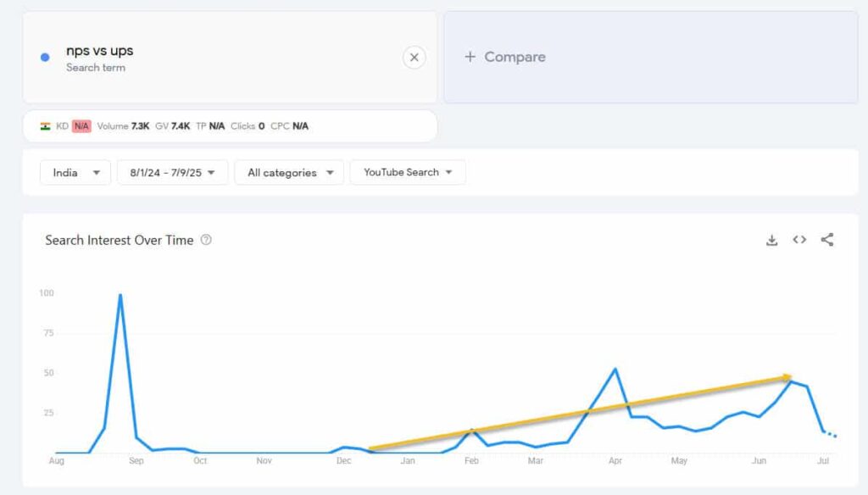This screenshot has width=868, height=495.
Task: Share the Search Interest Over Time chart
Action: tap(827, 240)
